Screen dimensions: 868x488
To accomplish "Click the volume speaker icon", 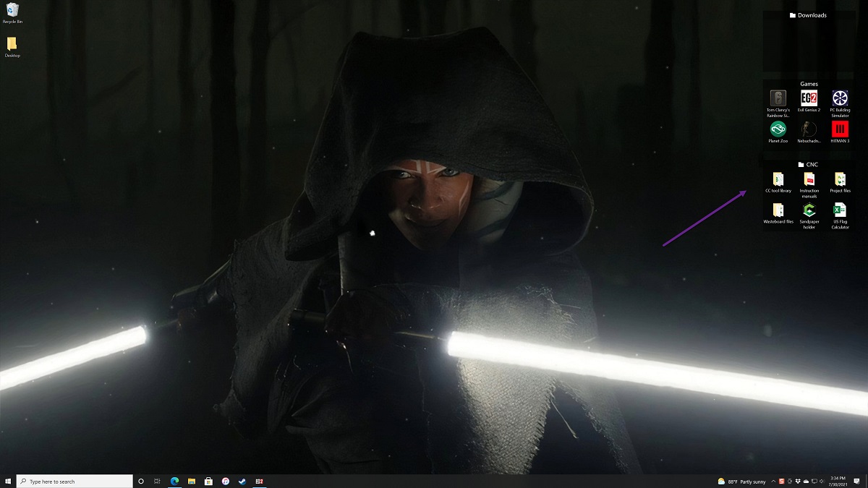I will click(822, 481).
